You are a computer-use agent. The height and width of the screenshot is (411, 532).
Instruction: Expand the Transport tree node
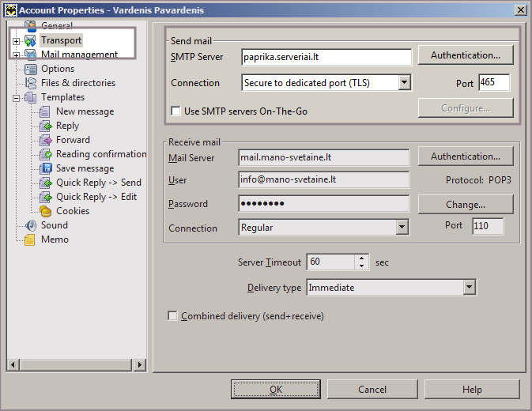coord(16,40)
